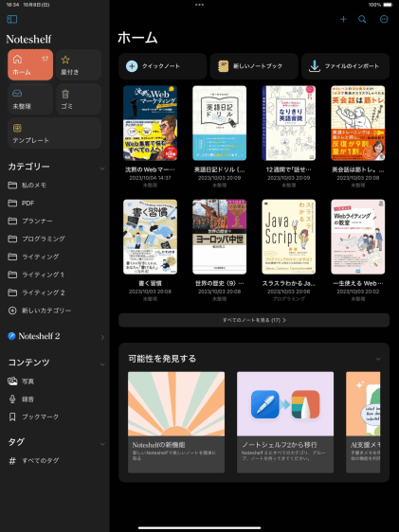Click the inbox tray icon in 未整理 tile
The image size is (399, 532).
click(17, 94)
